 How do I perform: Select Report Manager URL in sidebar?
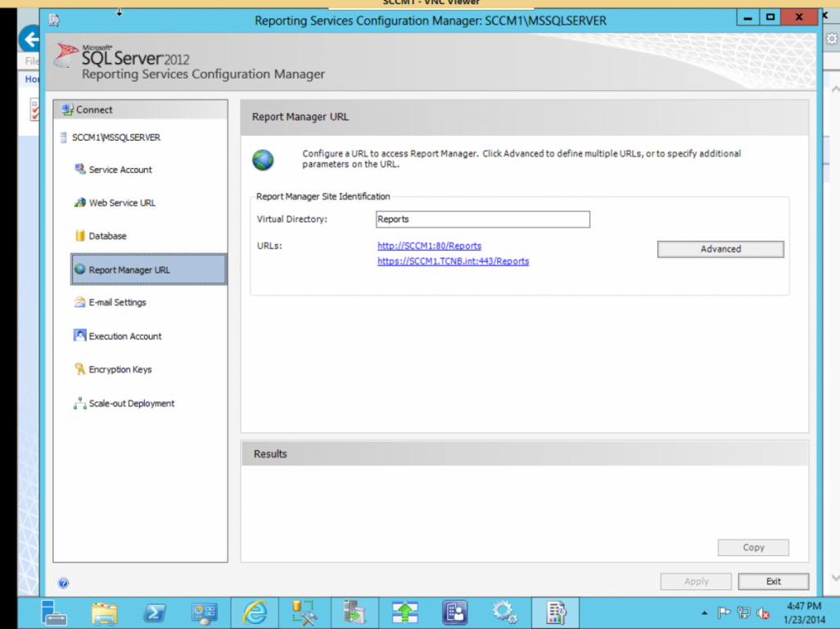pos(148,269)
